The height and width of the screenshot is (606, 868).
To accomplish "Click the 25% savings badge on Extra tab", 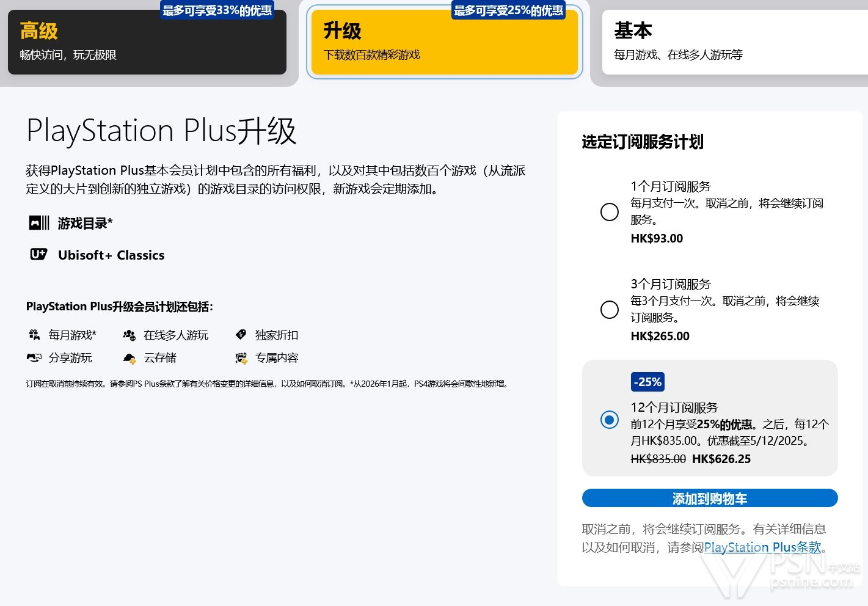I will [x=508, y=10].
